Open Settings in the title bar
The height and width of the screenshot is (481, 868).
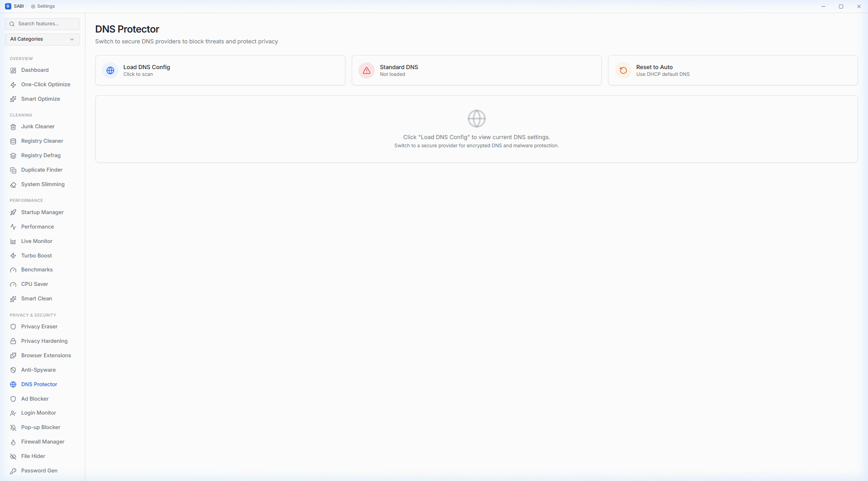point(43,6)
